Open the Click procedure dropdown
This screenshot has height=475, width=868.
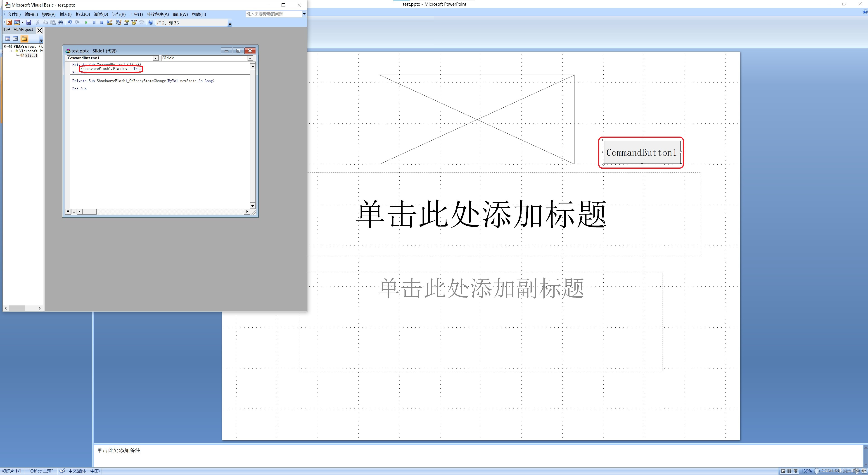coord(250,58)
